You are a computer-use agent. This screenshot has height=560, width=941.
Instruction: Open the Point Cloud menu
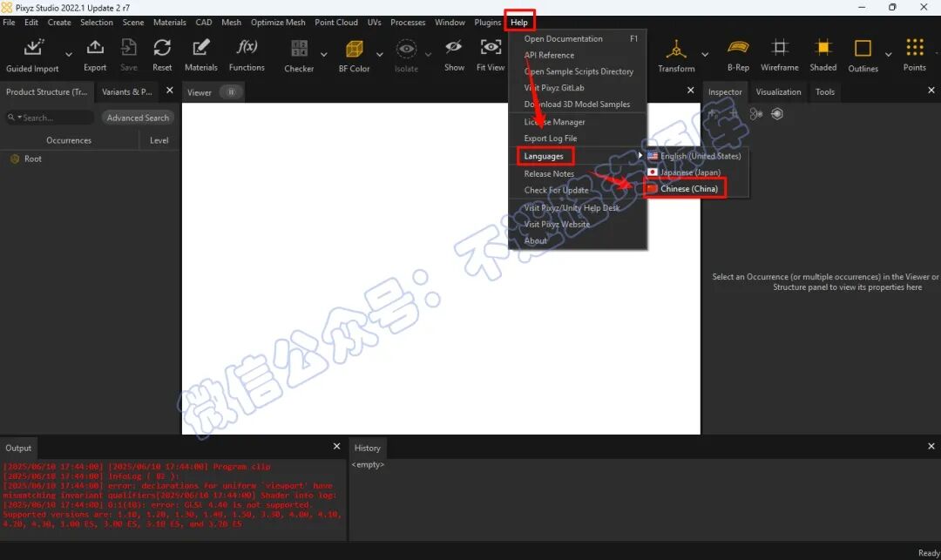(x=336, y=22)
